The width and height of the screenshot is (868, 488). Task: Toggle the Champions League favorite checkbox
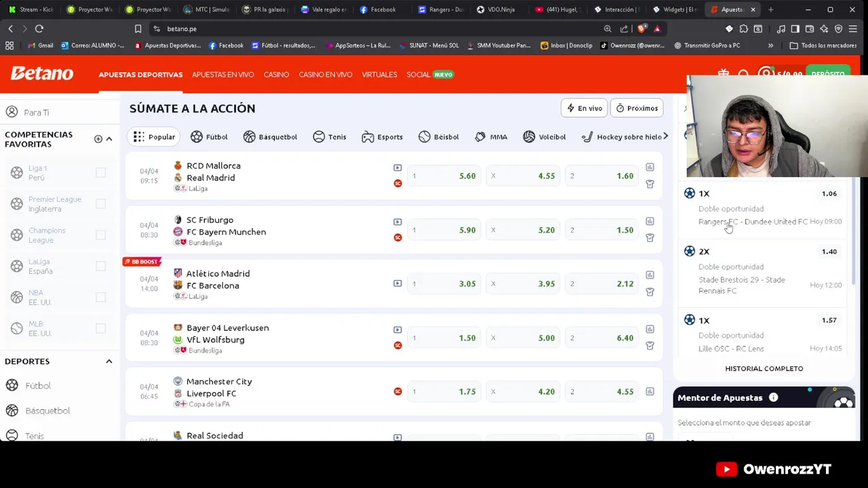point(100,235)
